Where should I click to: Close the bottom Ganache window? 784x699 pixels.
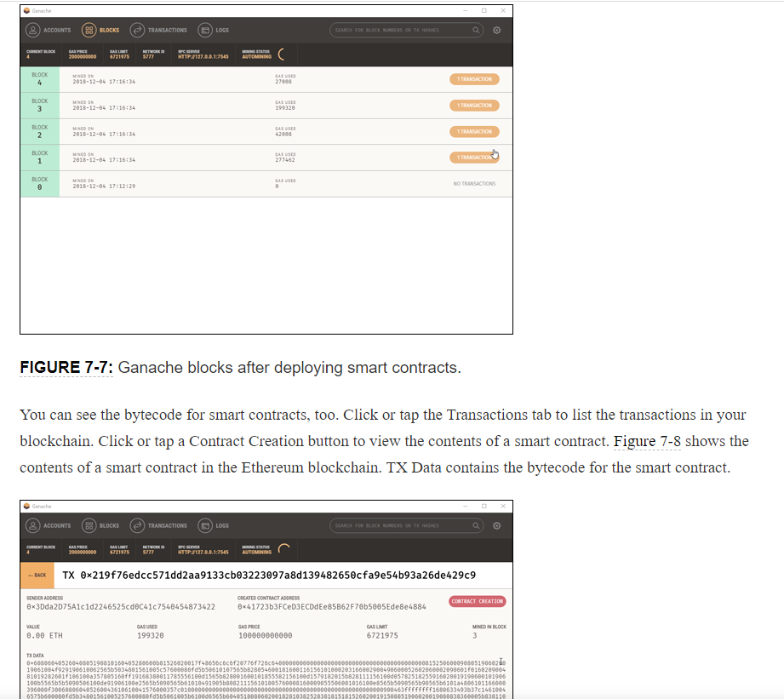pyautogui.click(x=503, y=506)
